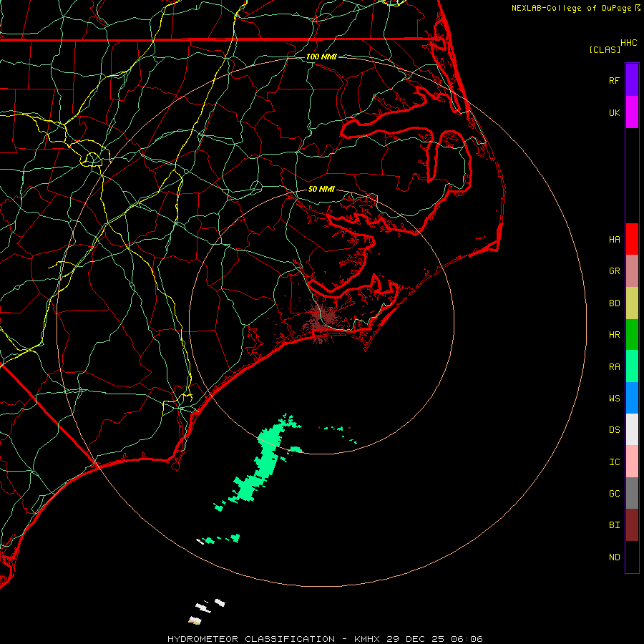Viewport: 644px width, 644px height.
Task: Click the GC legend label
Action: pos(614,494)
